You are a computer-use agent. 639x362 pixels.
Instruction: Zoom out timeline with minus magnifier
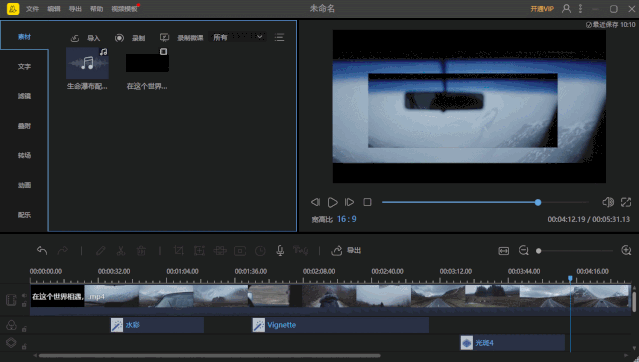pyautogui.click(x=524, y=250)
